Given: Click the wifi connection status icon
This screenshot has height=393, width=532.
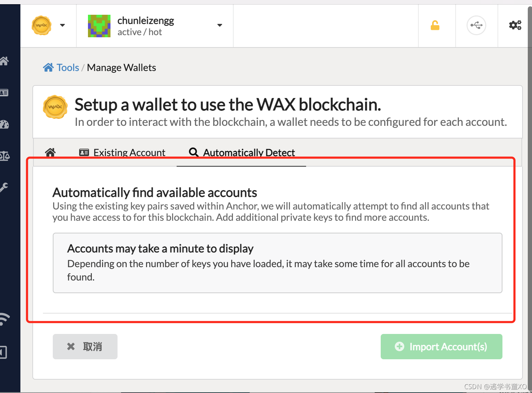Looking at the screenshot, I should coord(4,319).
